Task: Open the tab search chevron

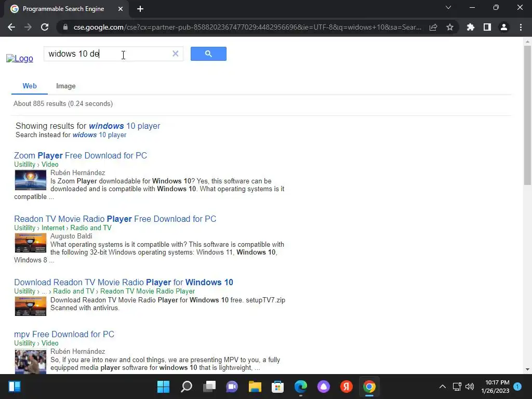Action: pos(448,7)
